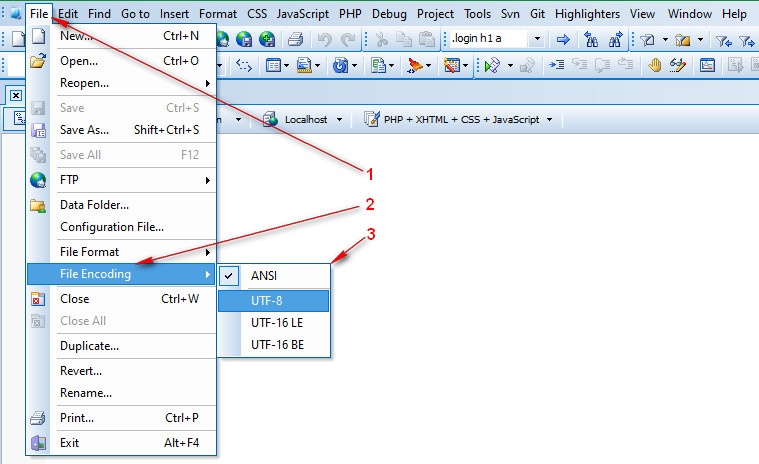This screenshot has width=759, height=464.
Task: Select Save As... from the File menu
Action: click(84, 130)
